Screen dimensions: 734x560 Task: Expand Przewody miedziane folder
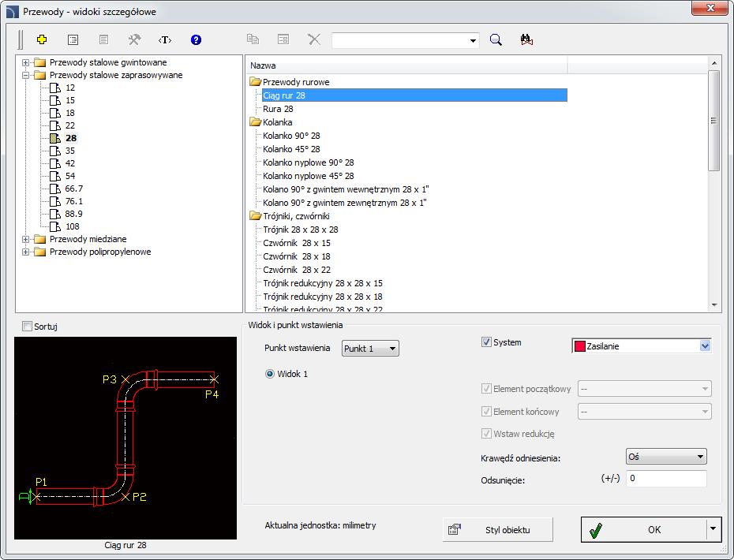tap(26, 239)
